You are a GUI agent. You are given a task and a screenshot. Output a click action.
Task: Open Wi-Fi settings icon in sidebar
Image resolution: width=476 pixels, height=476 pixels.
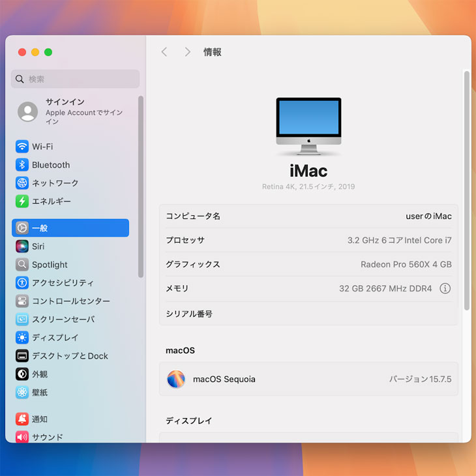(x=22, y=147)
